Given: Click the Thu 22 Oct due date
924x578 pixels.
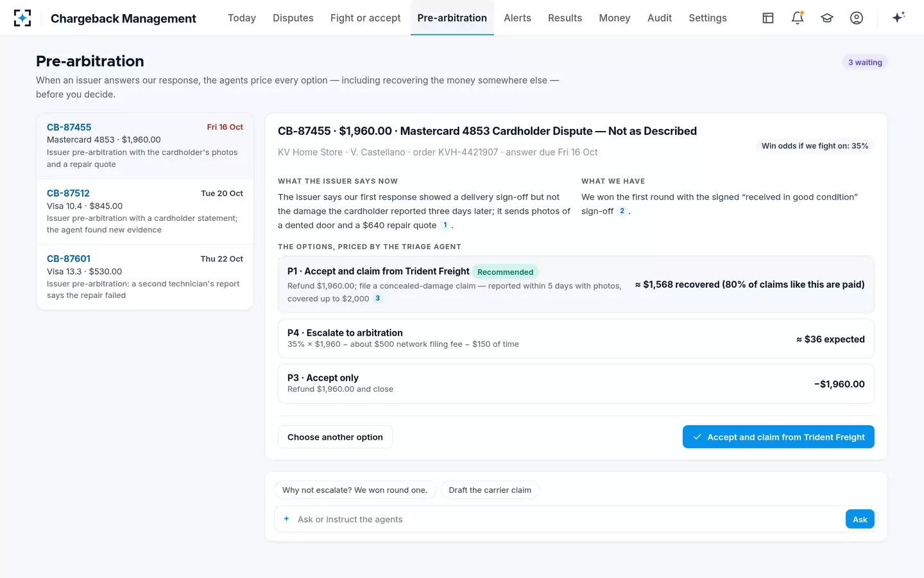Looking at the screenshot, I should 222,259.
